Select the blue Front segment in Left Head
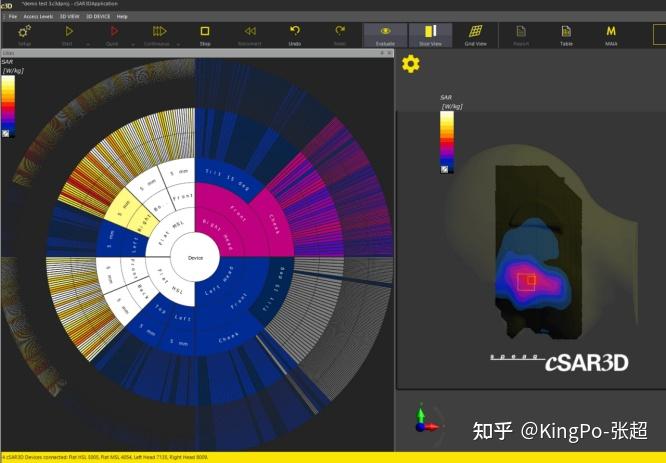Image resolution: width=666 pixels, height=463 pixels. (238, 301)
